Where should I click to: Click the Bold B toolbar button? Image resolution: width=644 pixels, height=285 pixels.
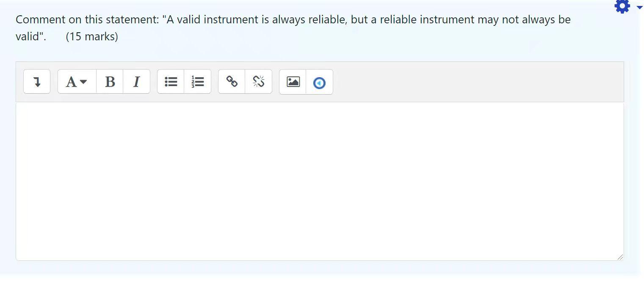[x=110, y=81]
